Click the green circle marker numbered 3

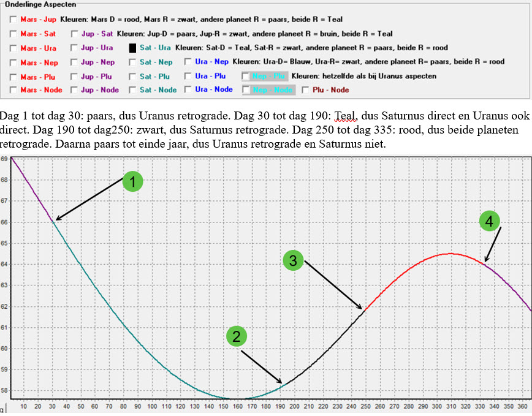point(293,260)
